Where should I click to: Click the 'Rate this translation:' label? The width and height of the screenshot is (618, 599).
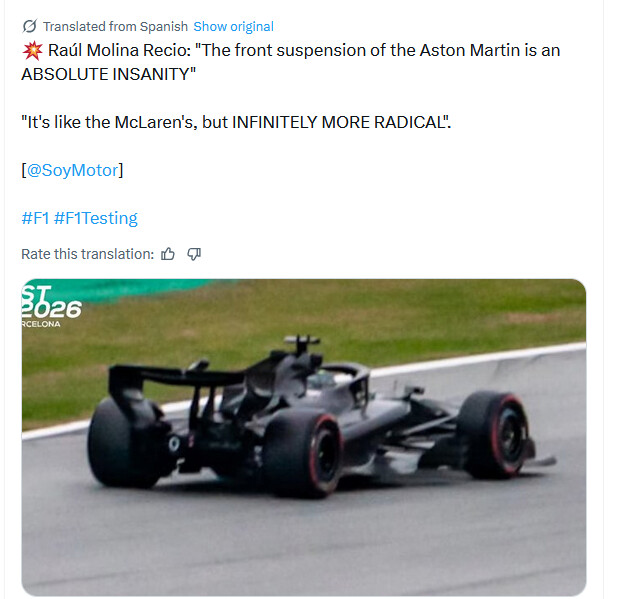87,254
